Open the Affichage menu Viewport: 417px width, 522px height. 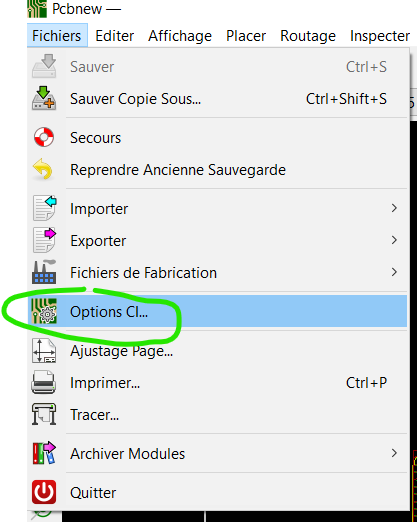coord(180,35)
